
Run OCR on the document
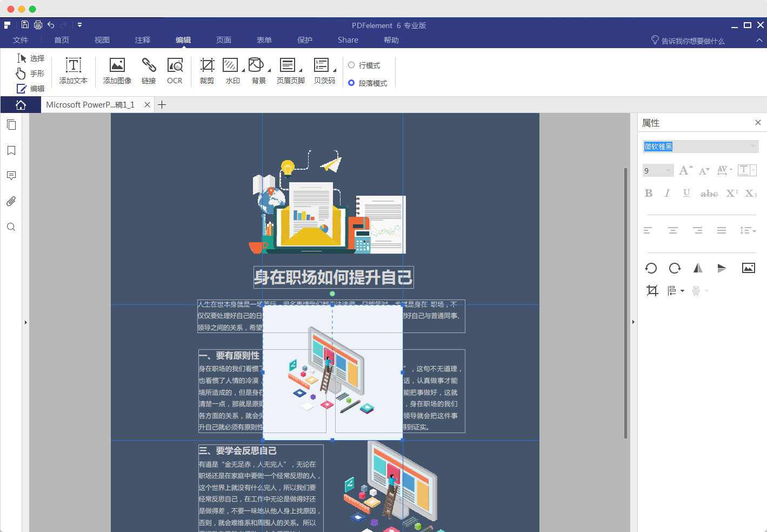pyautogui.click(x=175, y=71)
